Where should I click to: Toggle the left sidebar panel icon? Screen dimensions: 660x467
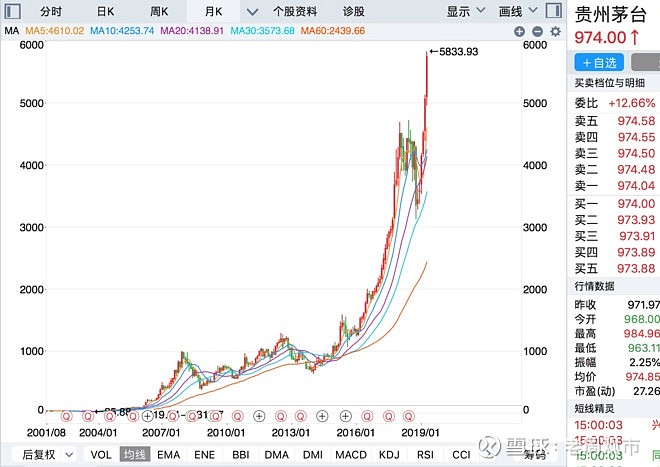pyautogui.click(x=12, y=11)
